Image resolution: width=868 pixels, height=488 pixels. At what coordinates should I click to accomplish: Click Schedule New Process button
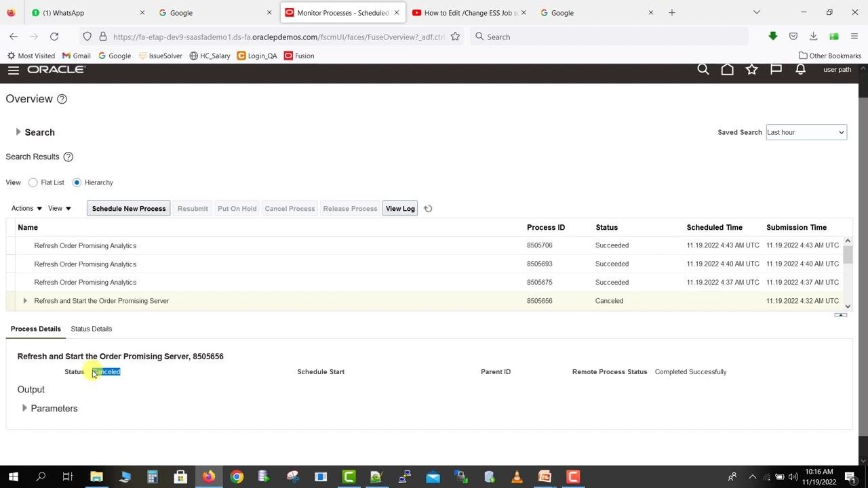[129, 209]
